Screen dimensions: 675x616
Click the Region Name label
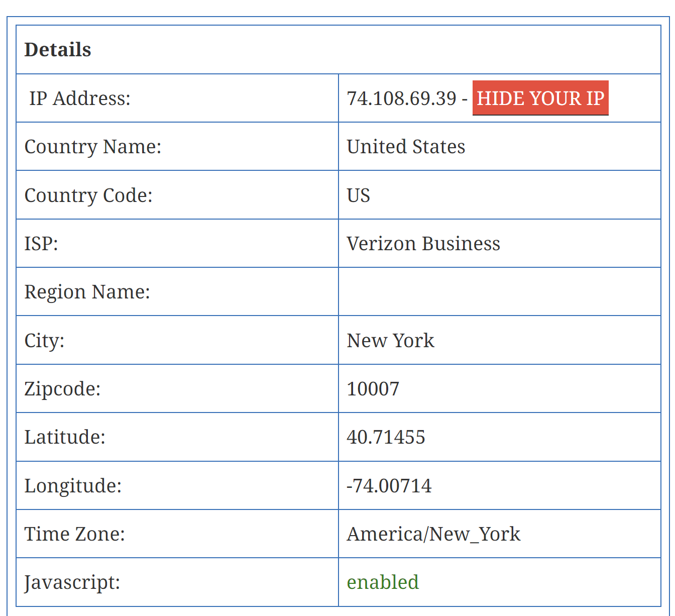[87, 292]
